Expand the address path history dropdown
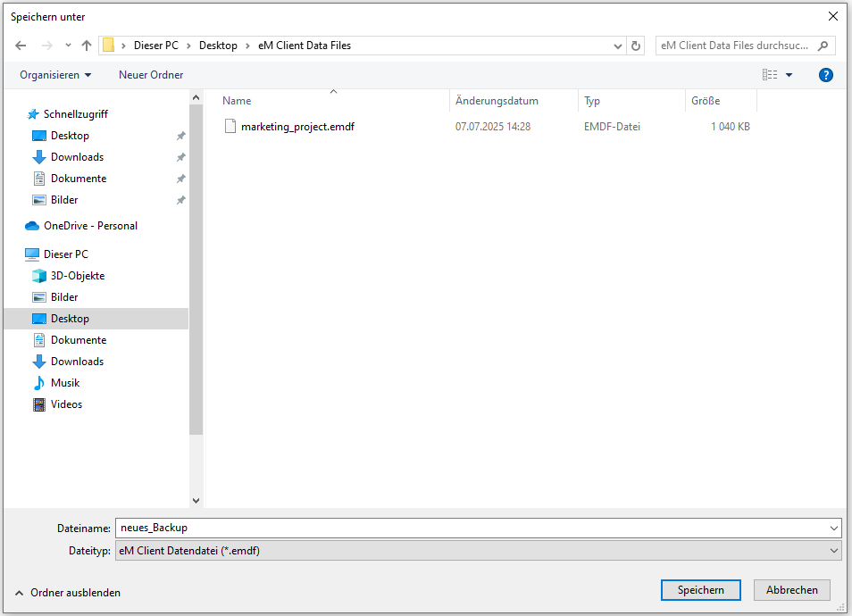852x616 pixels. (x=618, y=46)
